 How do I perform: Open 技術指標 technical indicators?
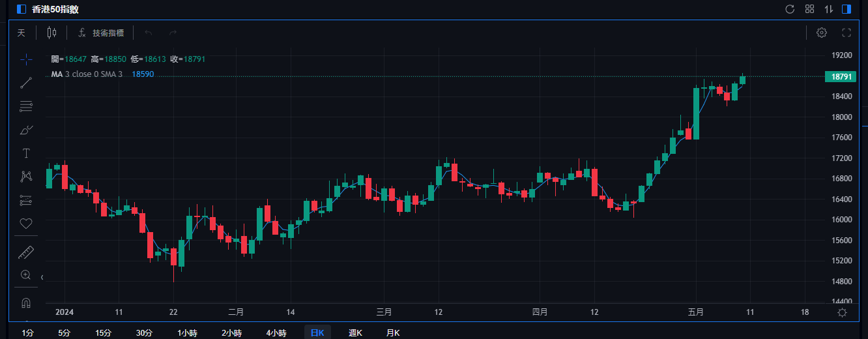click(101, 33)
